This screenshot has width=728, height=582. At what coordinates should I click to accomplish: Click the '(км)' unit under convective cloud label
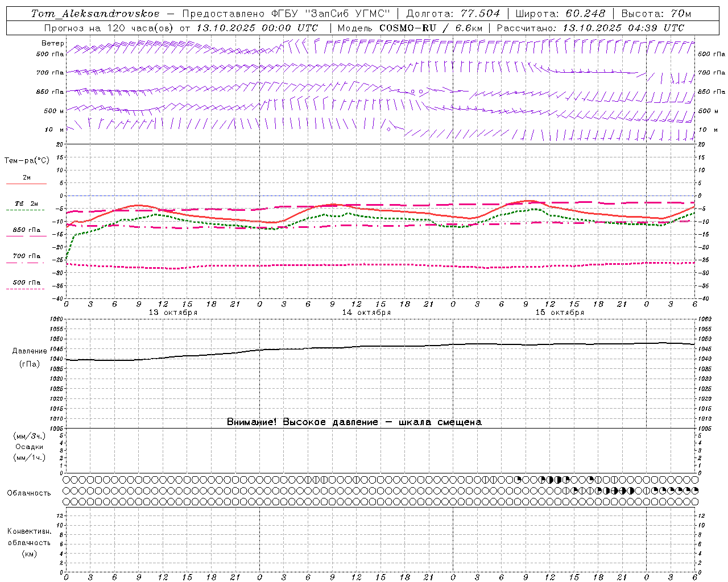coord(30,554)
